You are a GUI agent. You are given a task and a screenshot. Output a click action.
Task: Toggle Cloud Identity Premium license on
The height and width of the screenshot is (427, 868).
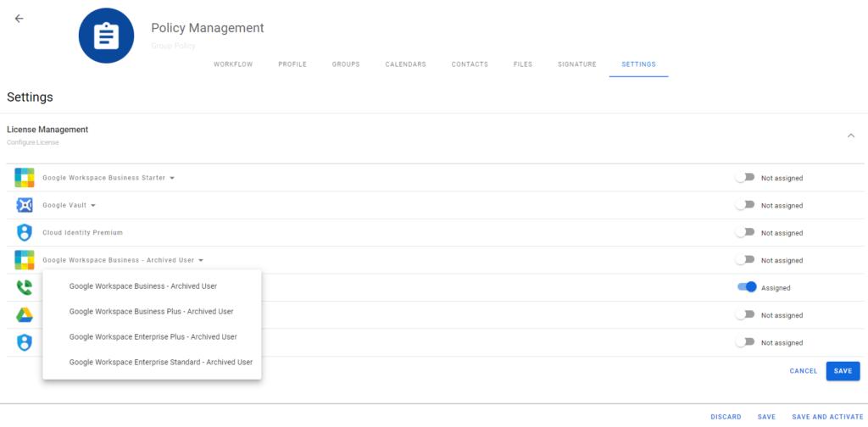(x=745, y=232)
